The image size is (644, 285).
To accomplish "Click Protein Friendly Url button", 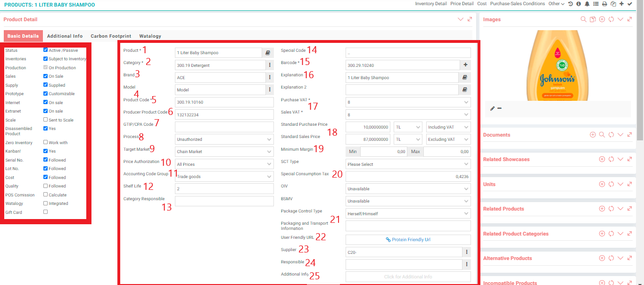I will [408, 240].
